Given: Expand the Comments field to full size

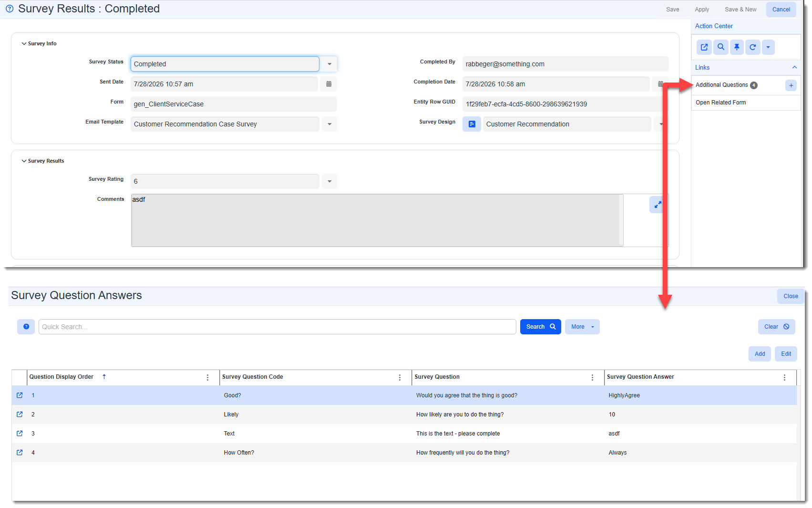Looking at the screenshot, I should tap(657, 205).
